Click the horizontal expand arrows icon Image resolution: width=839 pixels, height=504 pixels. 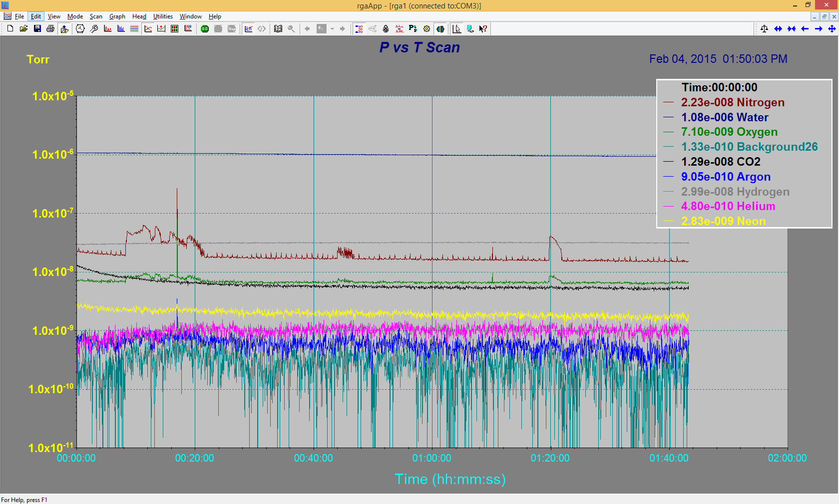[778, 29]
